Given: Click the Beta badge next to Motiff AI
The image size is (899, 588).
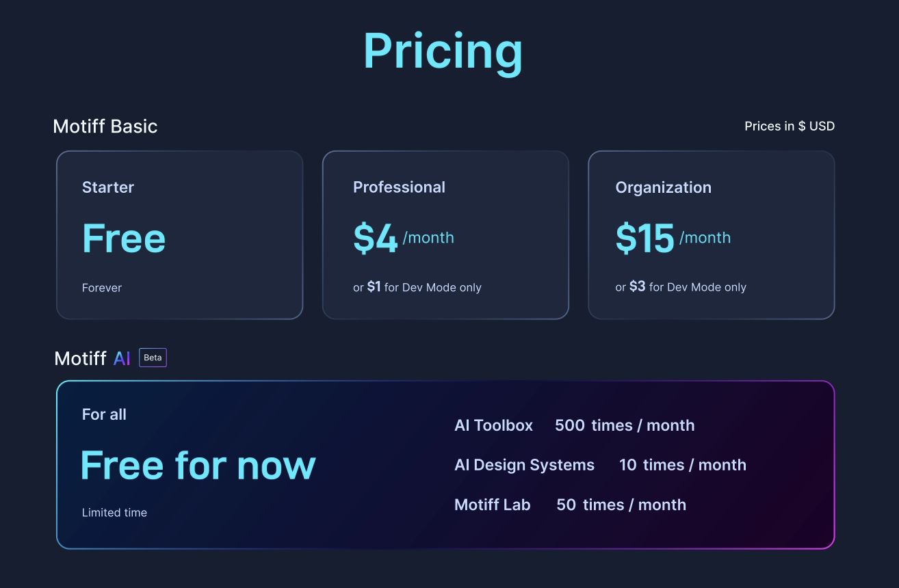Looking at the screenshot, I should tap(153, 358).
